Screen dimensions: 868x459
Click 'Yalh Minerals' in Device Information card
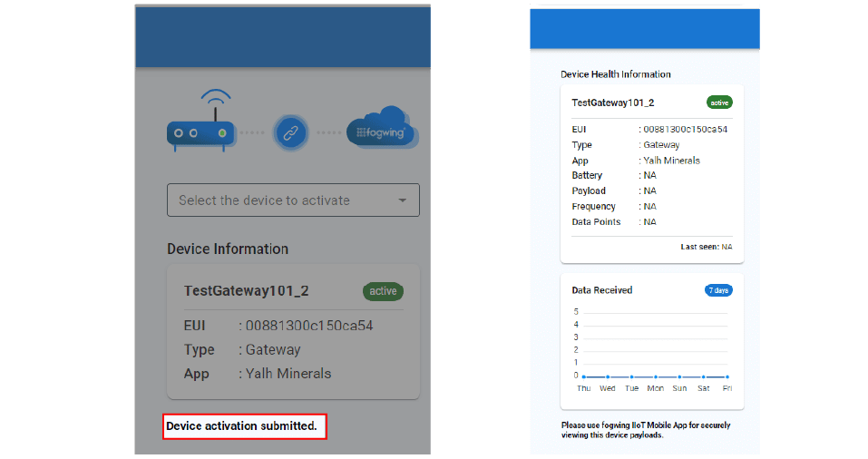(288, 374)
